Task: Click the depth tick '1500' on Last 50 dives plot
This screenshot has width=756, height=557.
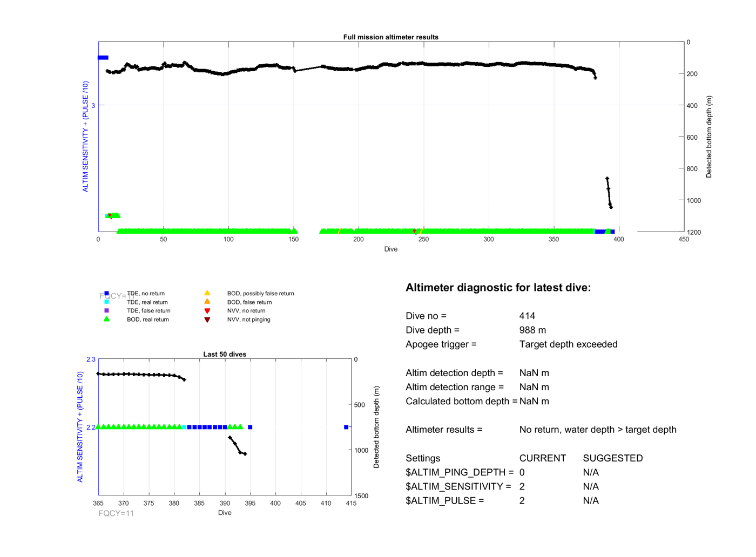Action: pyautogui.click(x=361, y=496)
